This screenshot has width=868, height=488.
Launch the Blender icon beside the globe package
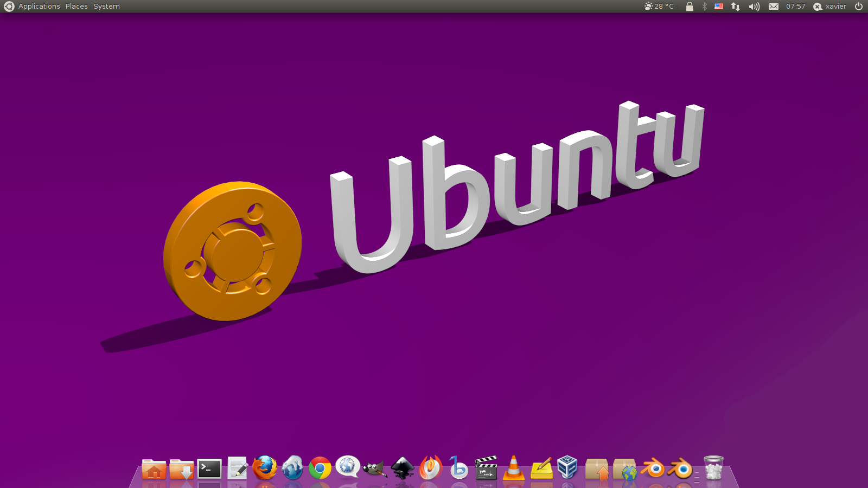pyautogui.click(x=653, y=468)
